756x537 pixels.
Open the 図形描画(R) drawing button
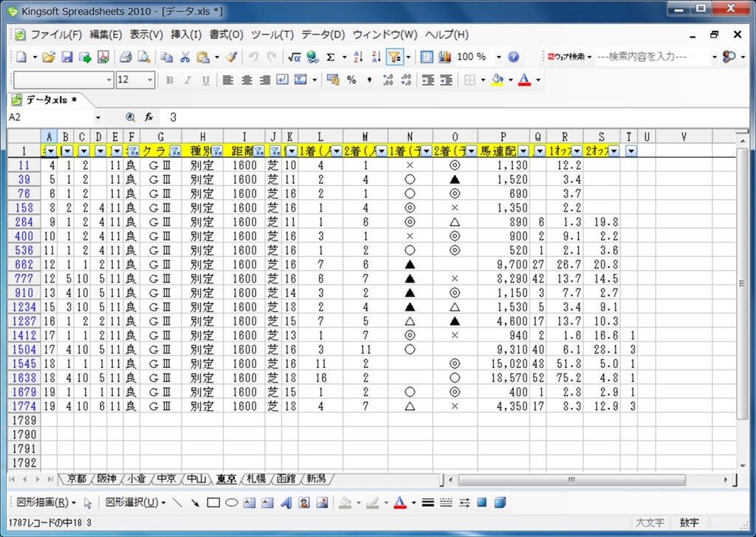coord(46,503)
